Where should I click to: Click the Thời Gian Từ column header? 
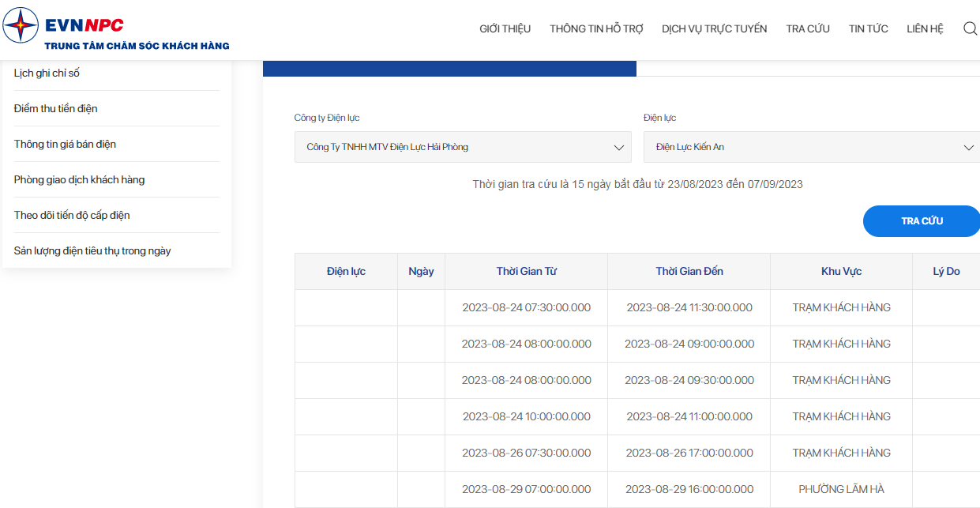point(527,271)
